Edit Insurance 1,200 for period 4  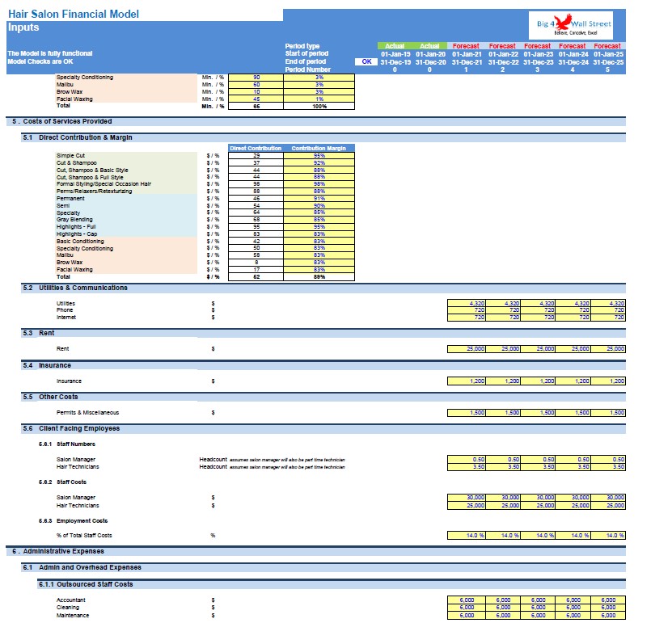573,381
